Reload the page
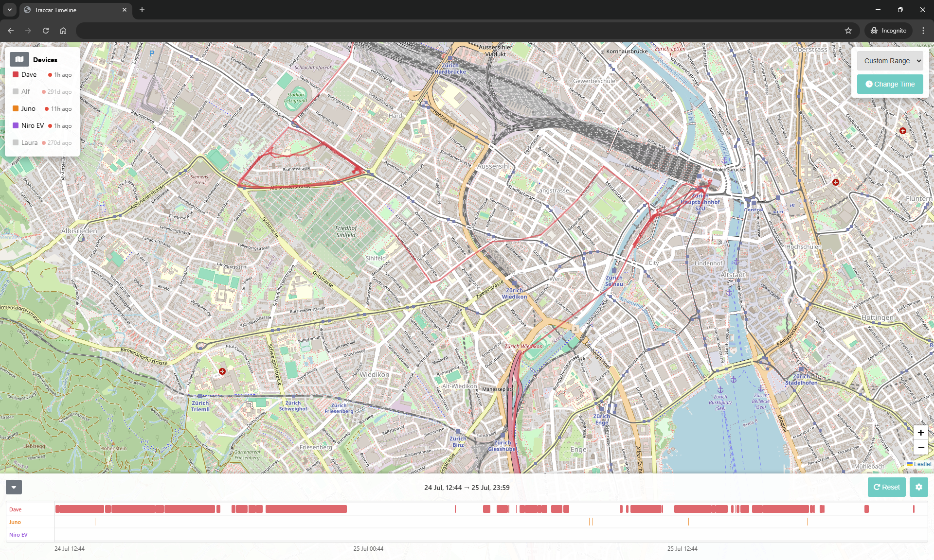This screenshot has height=560, width=934. point(46,31)
